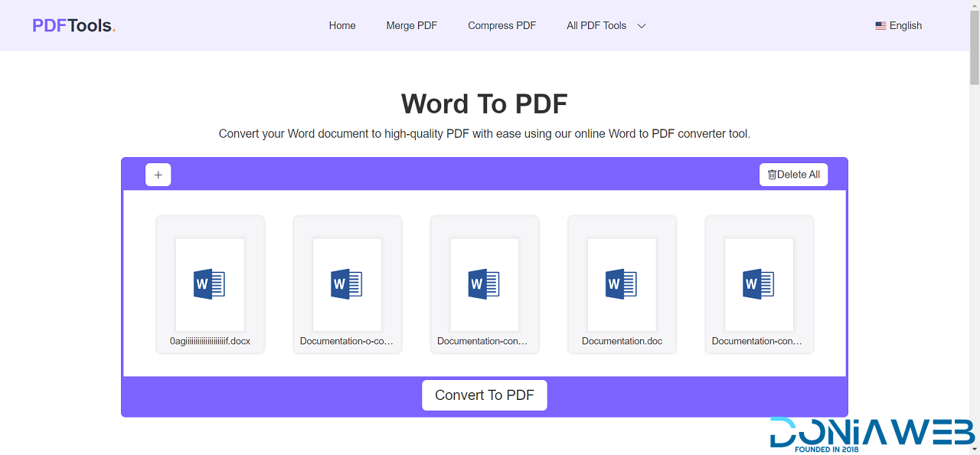Image resolution: width=980 pixels, height=455 pixels.
Task: Click Word icon of 0agiiiiiiiiif.docx file
Action: pos(209,284)
